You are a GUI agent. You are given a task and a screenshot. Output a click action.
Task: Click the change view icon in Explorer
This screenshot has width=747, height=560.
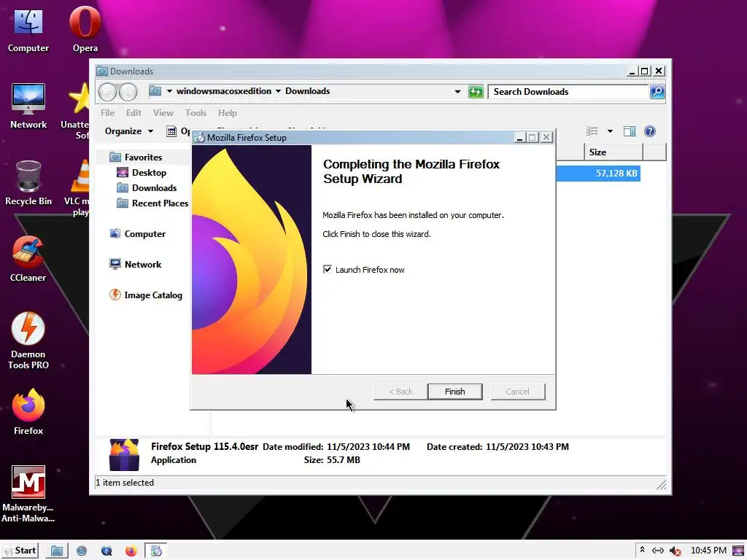click(x=592, y=131)
